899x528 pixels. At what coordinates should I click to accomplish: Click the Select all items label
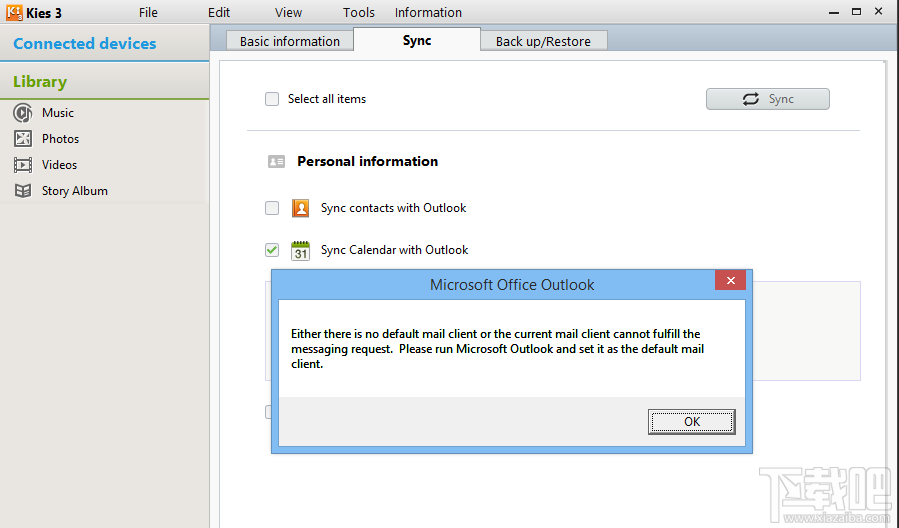click(327, 99)
